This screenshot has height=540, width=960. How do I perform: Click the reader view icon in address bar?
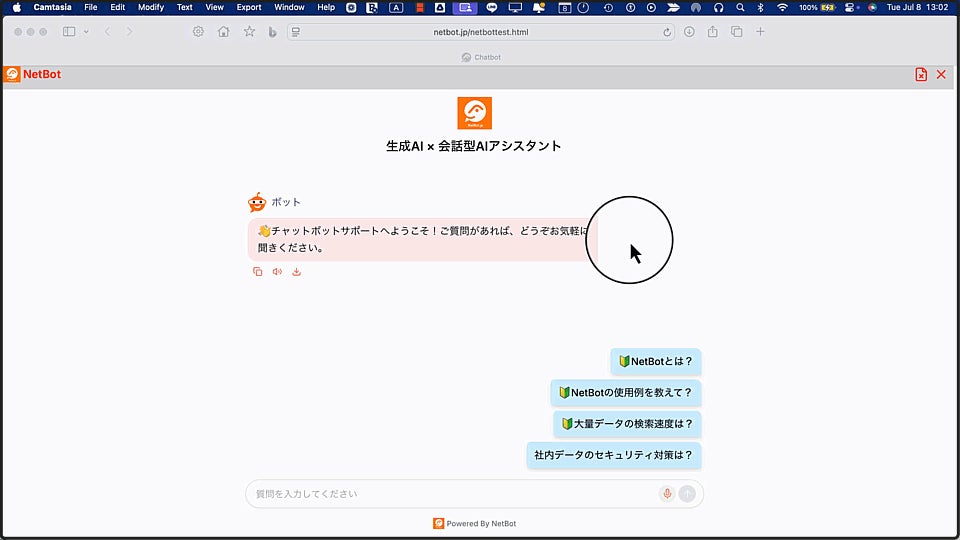(296, 32)
